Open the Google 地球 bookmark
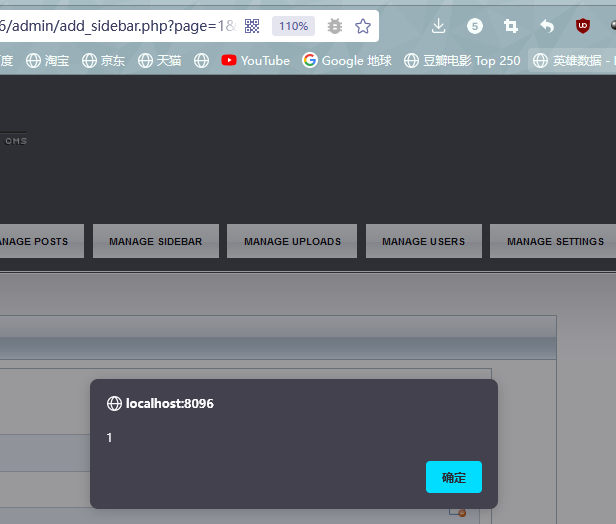616x524 pixels. (347, 60)
